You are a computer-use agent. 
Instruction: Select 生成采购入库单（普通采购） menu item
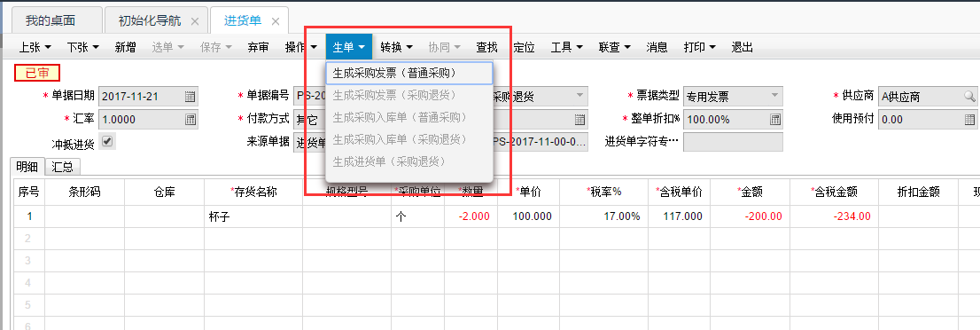click(409, 117)
